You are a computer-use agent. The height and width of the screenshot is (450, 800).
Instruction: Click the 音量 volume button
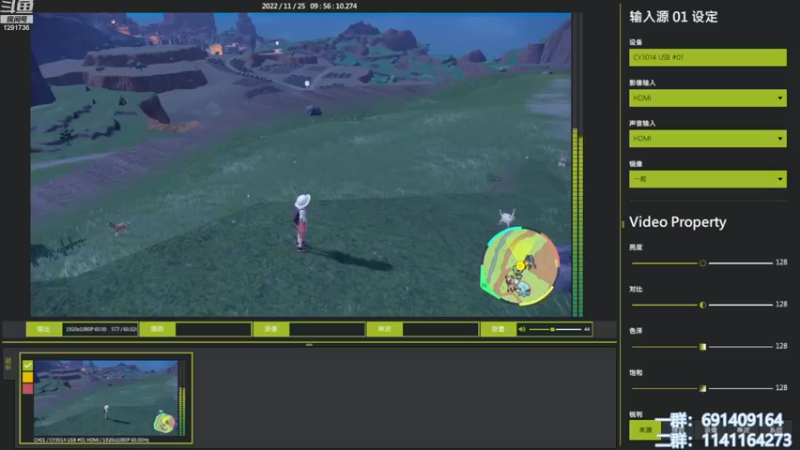(498, 329)
